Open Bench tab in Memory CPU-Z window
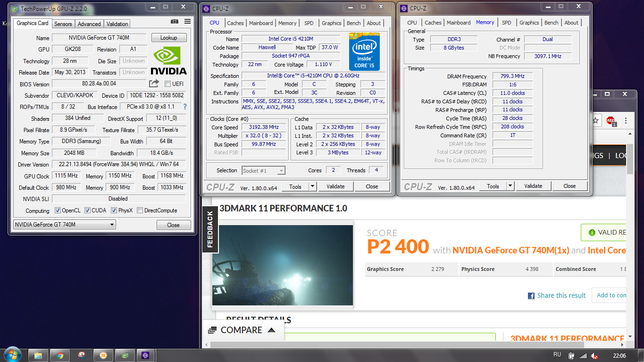Screen dimensions: 644x362 pos(551,23)
